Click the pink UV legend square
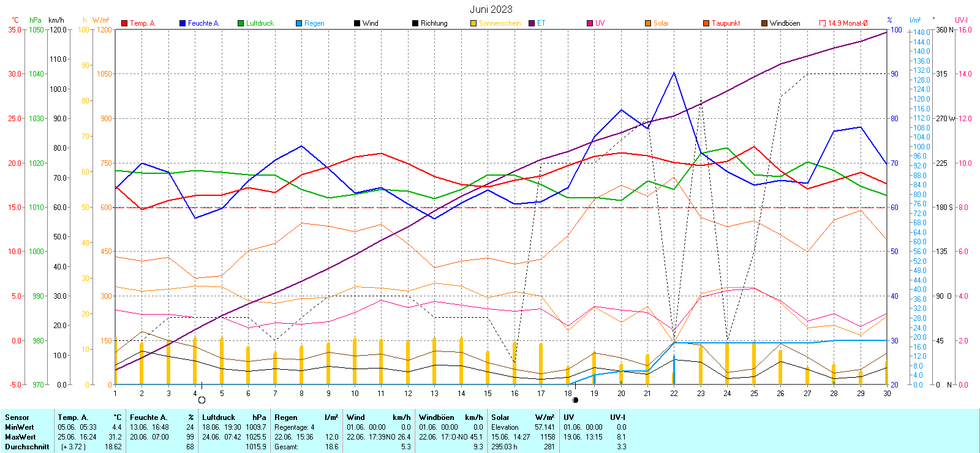 tap(590, 23)
